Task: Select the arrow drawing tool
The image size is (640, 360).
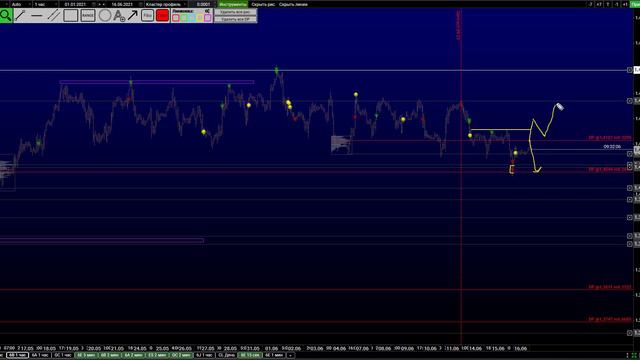Action: coord(133,16)
